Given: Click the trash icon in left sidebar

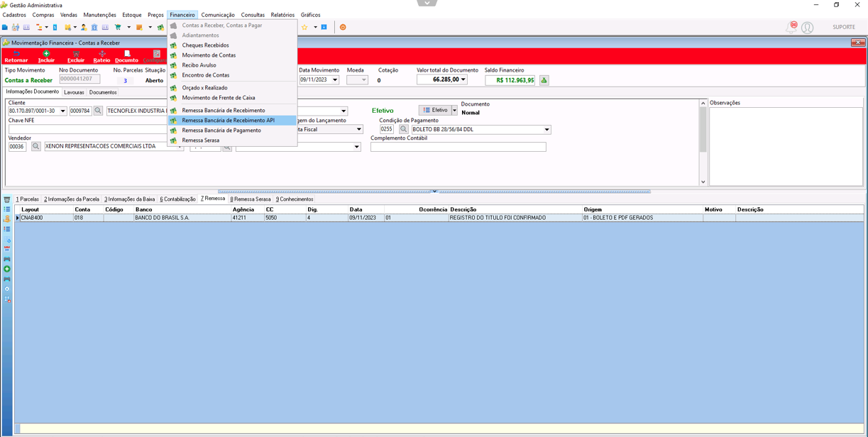Looking at the screenshot, I should coord(7,199).
